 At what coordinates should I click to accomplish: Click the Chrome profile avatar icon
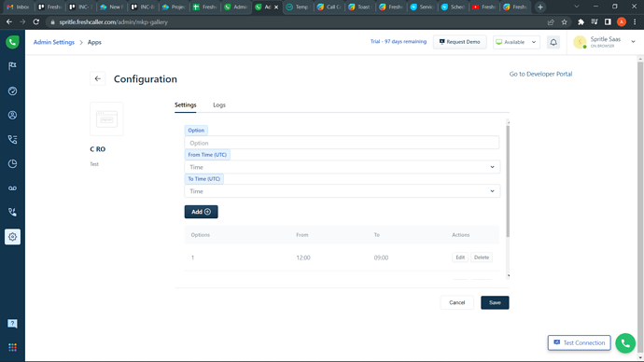pyautogui.click(x=622, y=22)
